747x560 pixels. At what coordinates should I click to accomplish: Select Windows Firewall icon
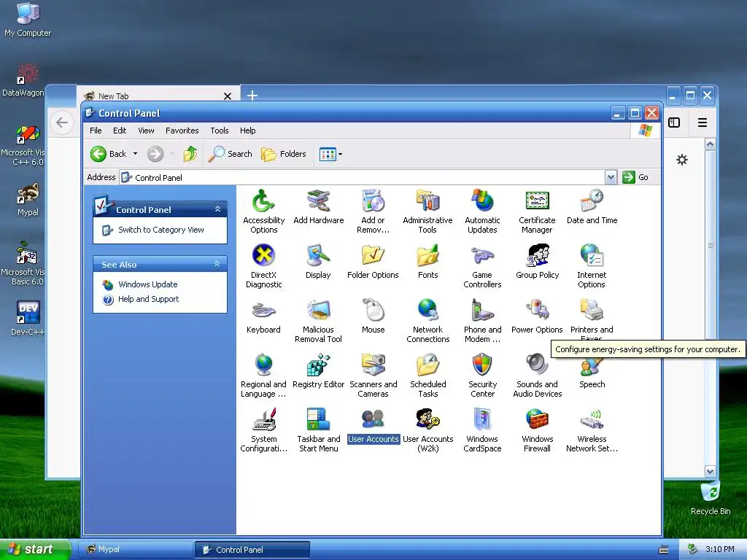tap(537, 430)
